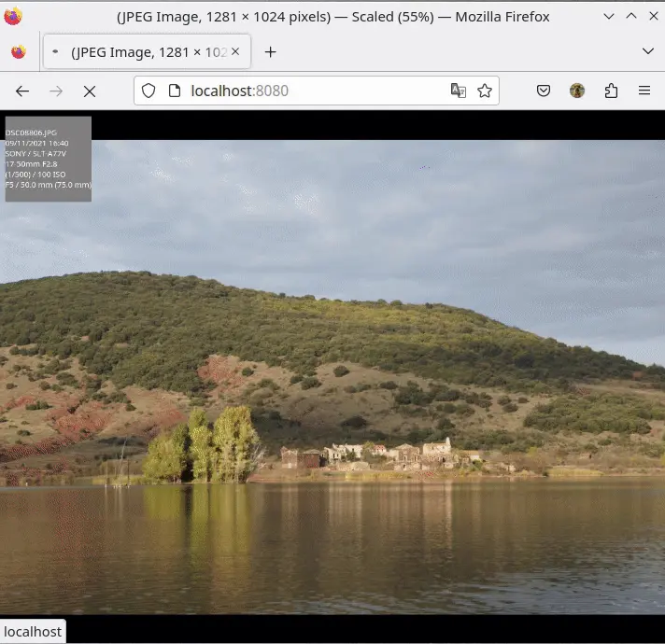Focus the localhost:8080 address bar
This screenshot has height=644, width=665.
pyautogui.click(x=308, y=91)
